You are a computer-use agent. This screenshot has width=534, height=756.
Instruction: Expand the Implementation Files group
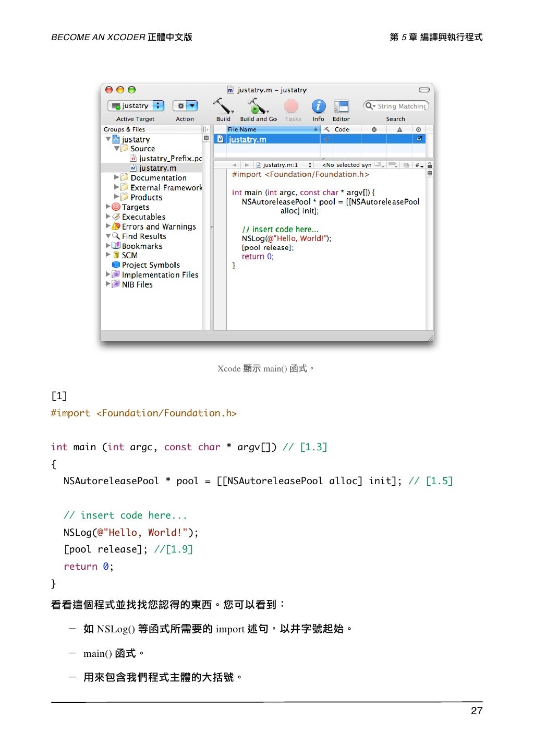click(x=108, y=274)
